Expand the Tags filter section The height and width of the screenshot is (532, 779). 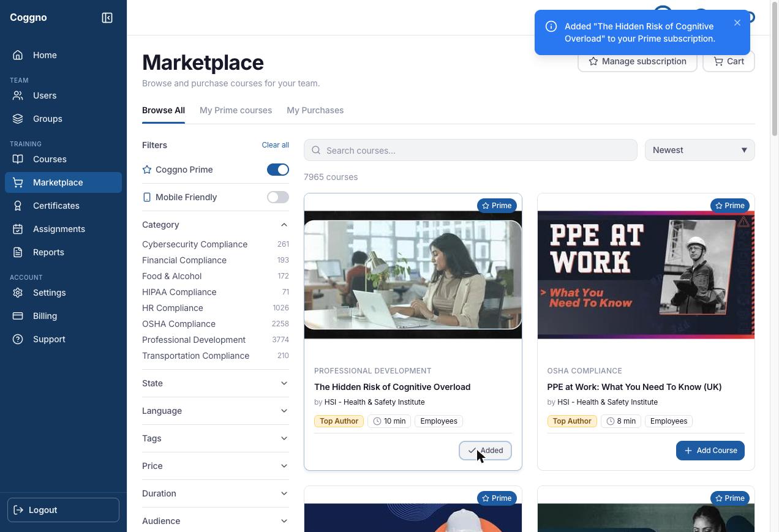pos(216,438)
